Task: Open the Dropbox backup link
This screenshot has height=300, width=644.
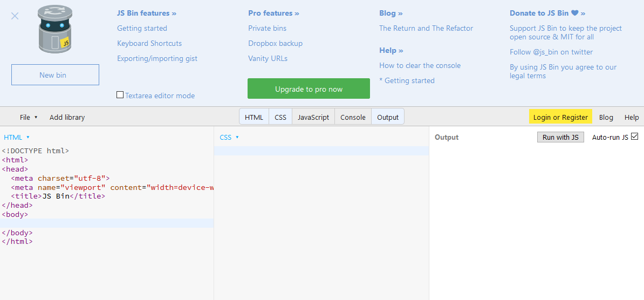Action: click(x=275, y=44)
